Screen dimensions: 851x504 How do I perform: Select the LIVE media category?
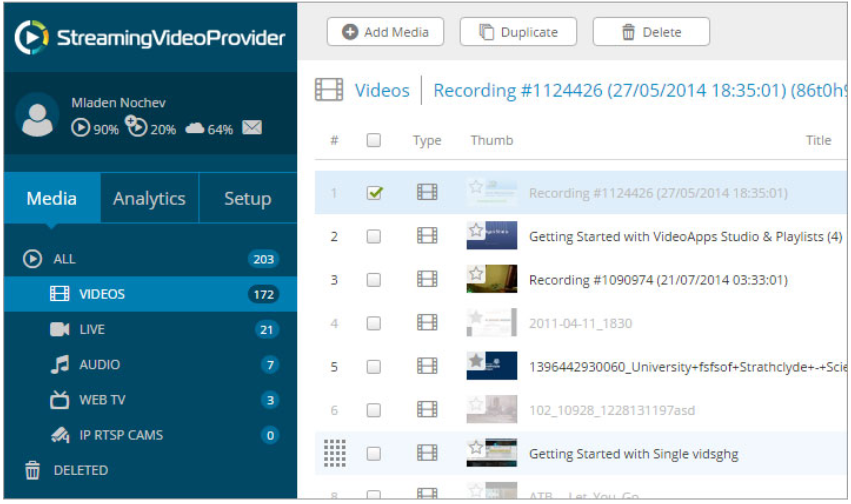(x=150, y=329)
